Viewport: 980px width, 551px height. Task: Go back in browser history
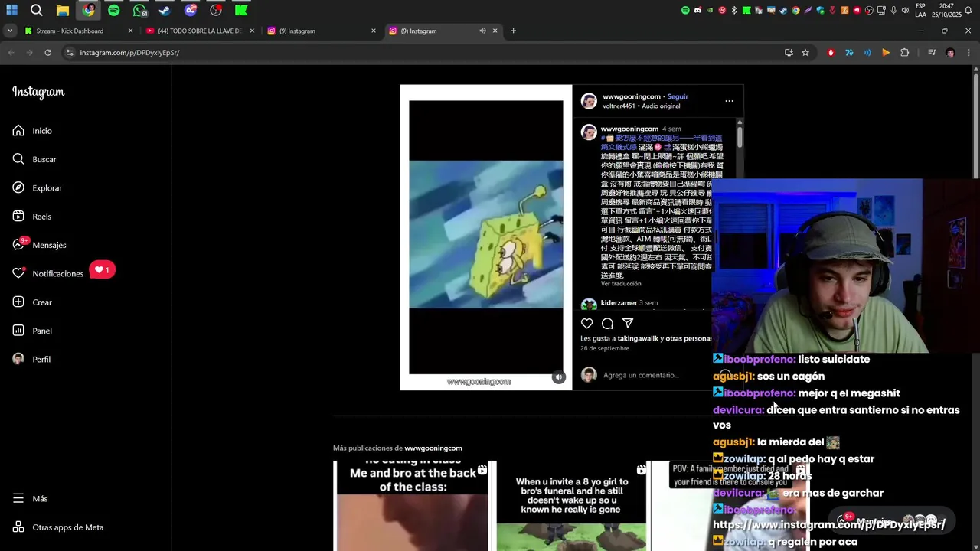point(11,53)
